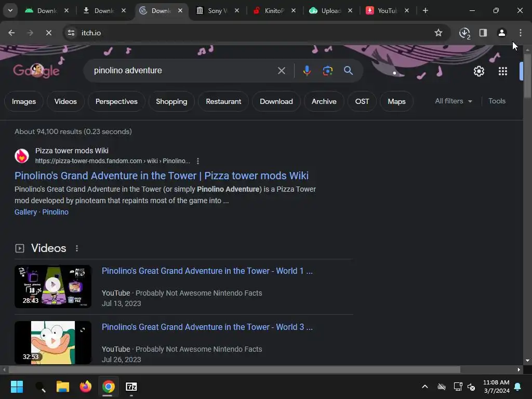This screenshot has height=399, width=532.
Task: Stop loading the page
Action: pos(48,33)
